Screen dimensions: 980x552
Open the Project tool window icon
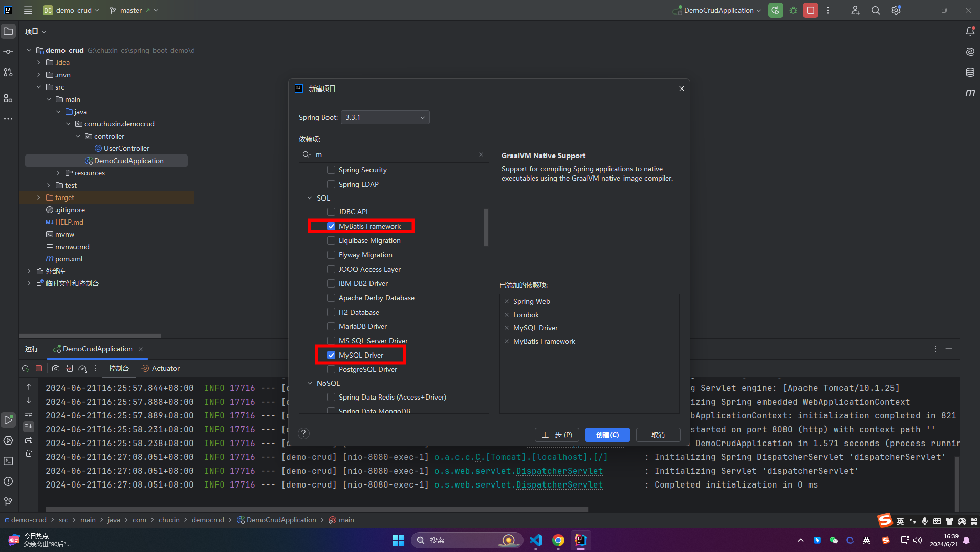pyautogui.click(x=8, y=31)
